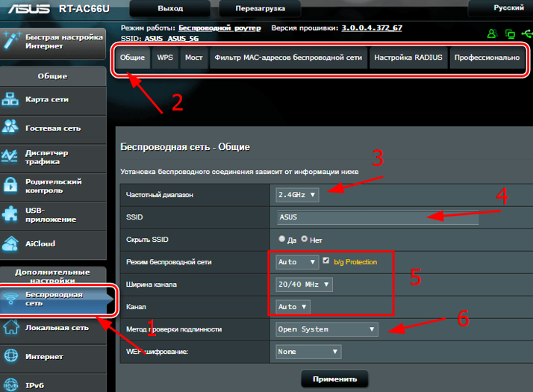Click the Guest Network (Гостевая сеть) icon
Image resolution: width=533 pixels, height=392 pixels.
(x=10, y=126)
